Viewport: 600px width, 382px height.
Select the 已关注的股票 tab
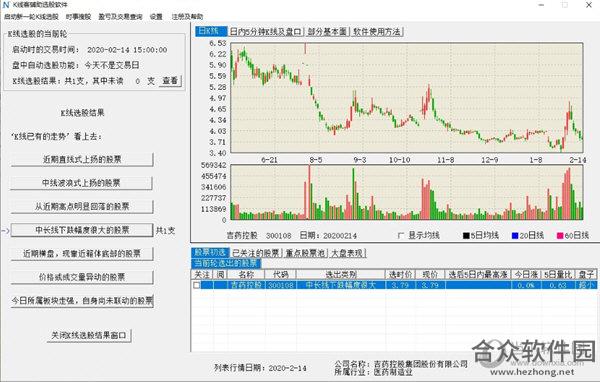(256, 253)
